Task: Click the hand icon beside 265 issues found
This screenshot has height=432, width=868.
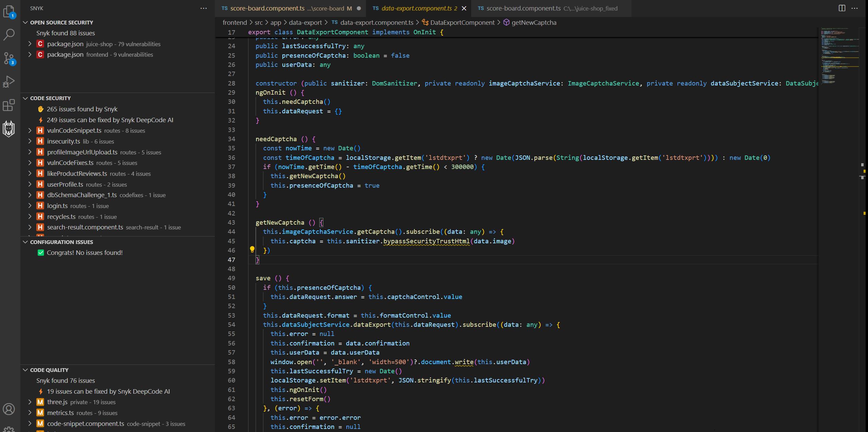Action: pyautogui.click(x=41, y=109)
